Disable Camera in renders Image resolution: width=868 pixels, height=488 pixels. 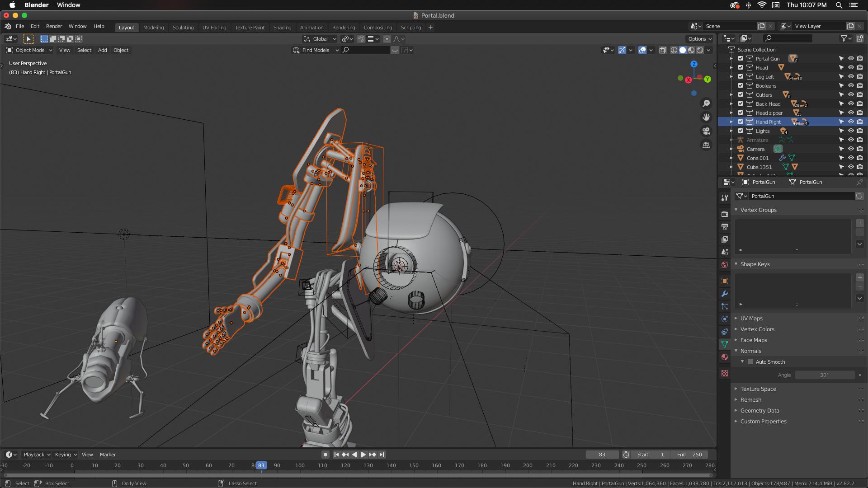(859, 149)
